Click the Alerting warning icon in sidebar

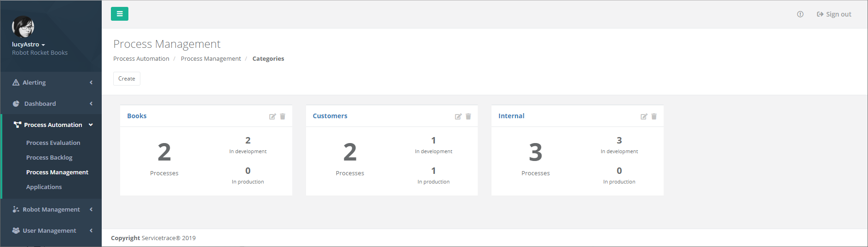tap(16, 82)
